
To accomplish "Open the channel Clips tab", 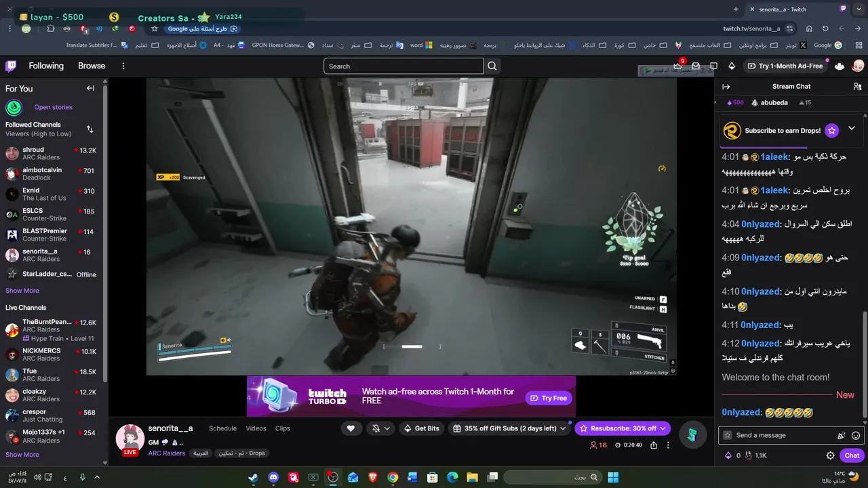I will pyautogui.click(x=283, y=428).
